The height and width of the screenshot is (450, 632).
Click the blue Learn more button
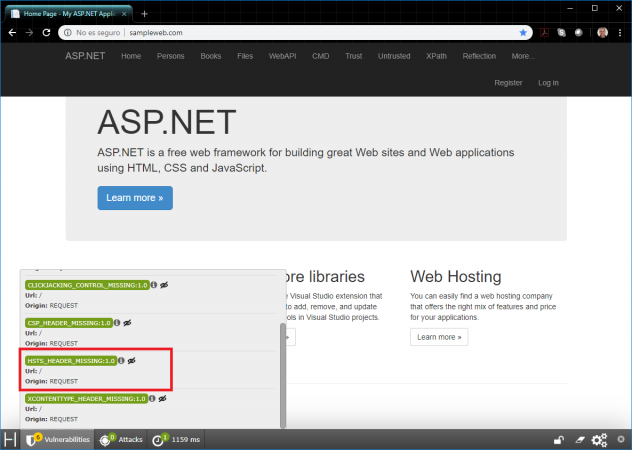pyautogui.click(x=135, y=198)
